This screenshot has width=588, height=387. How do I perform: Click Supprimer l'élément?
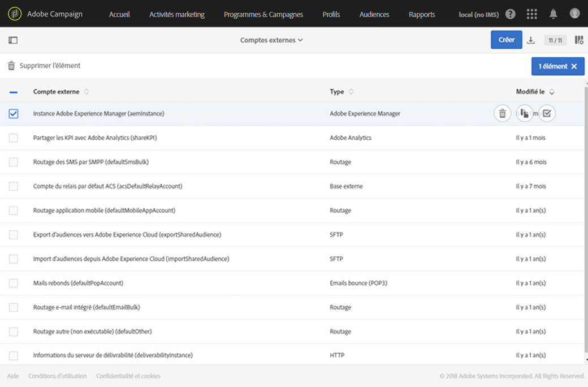pos(44,66)
